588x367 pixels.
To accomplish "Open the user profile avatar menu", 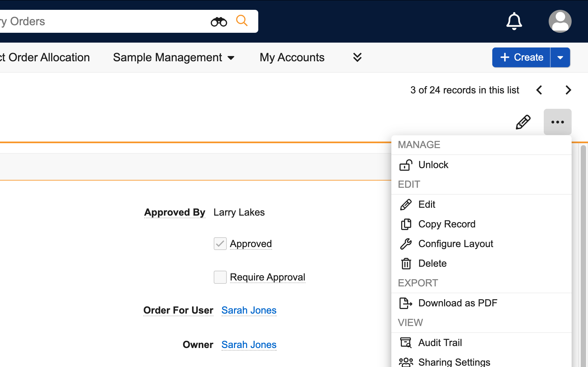I will [x=560, y=21].
